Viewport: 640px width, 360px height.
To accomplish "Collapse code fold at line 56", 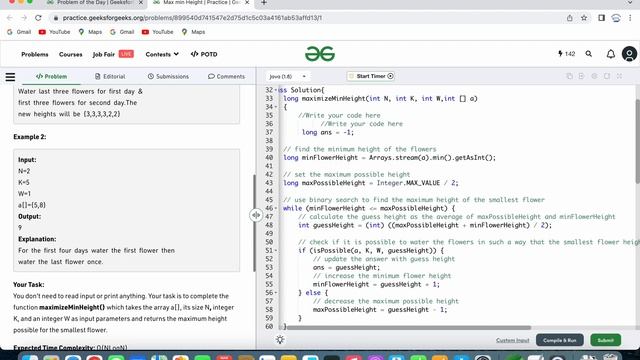I will (x=276, y=293).
